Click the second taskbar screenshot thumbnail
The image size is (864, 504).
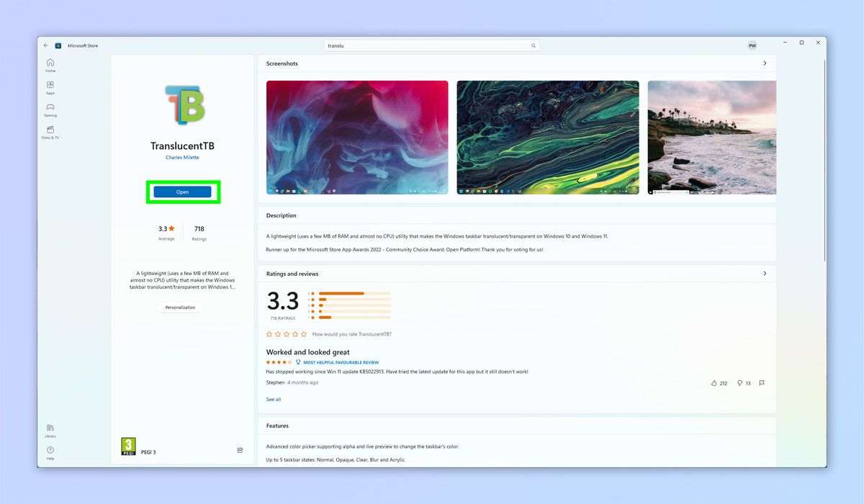coord(548,137)
